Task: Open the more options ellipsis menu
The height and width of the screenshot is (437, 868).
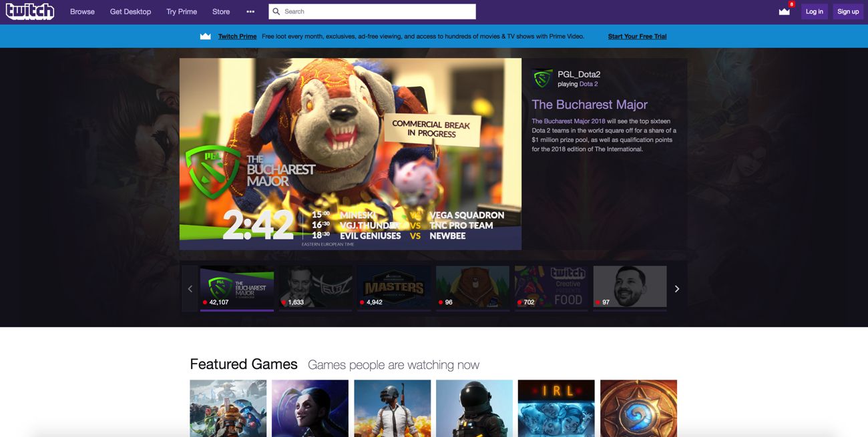Action: click(x=250, y=11)
